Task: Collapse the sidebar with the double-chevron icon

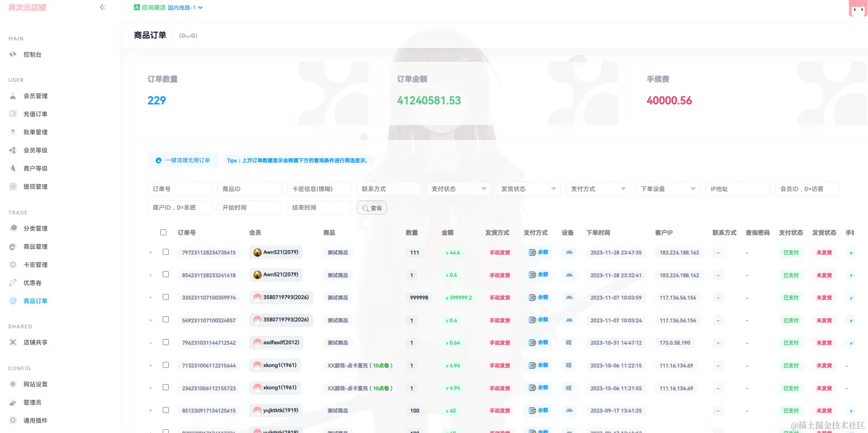Action: 102,7
